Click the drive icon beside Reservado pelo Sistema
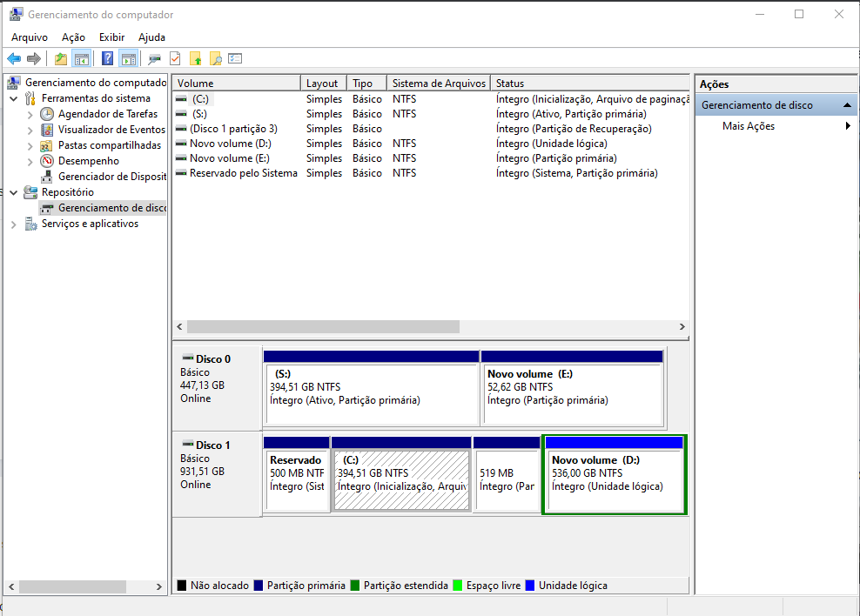860x616 pixels. pos(181,173)
